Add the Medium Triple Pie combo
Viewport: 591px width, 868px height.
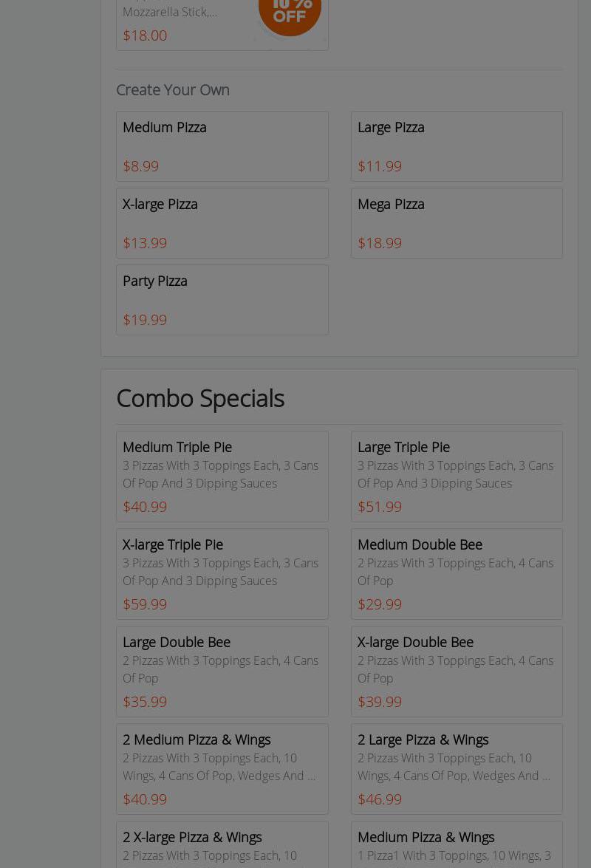[x=222, y=476]
